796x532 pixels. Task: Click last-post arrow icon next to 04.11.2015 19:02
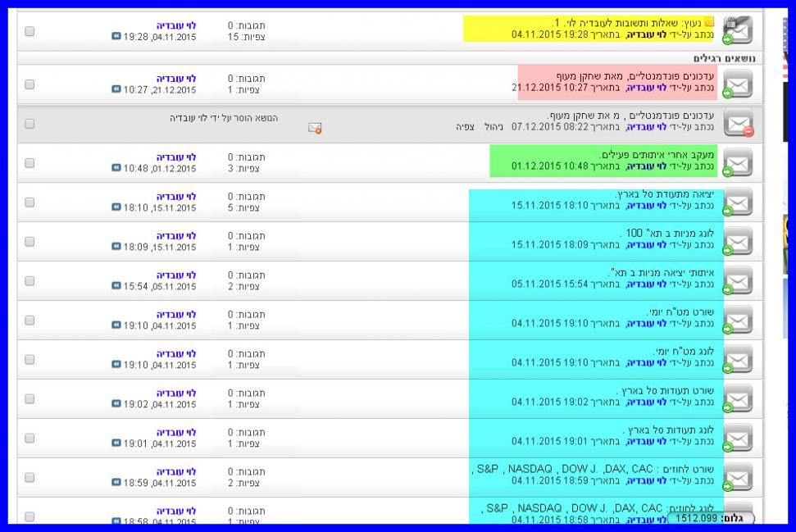pyautogui.click(x=116, y=404)
